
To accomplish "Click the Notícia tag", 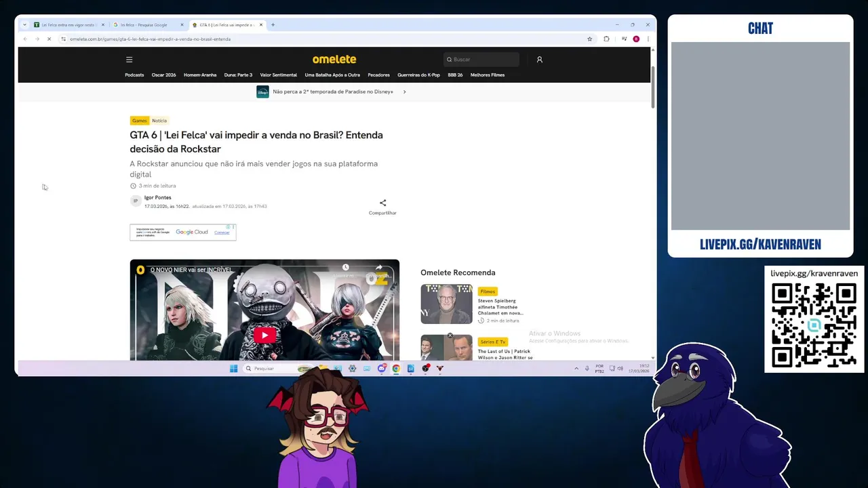I will tap(159, 121).
